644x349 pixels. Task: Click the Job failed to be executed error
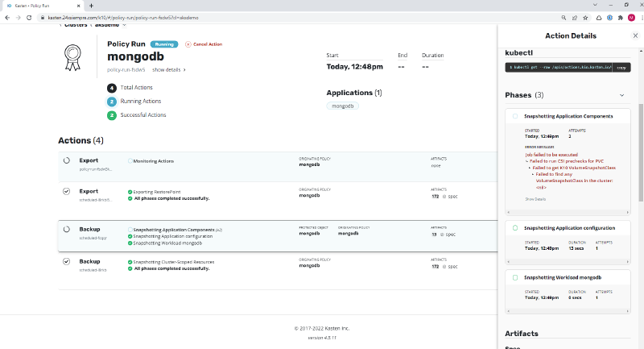(551, 155)
